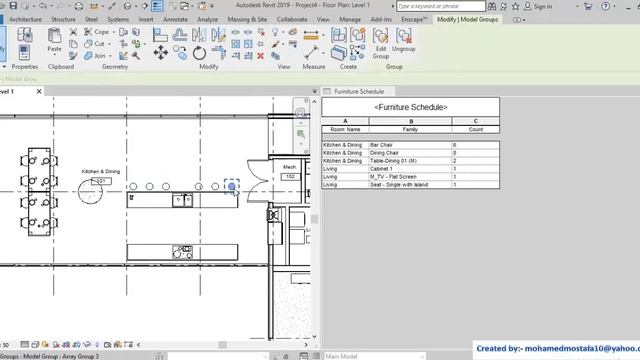This screenshot has height=360, width=640.
Task: Open the Architecture ribbon tab
Action: click(25, 20)
